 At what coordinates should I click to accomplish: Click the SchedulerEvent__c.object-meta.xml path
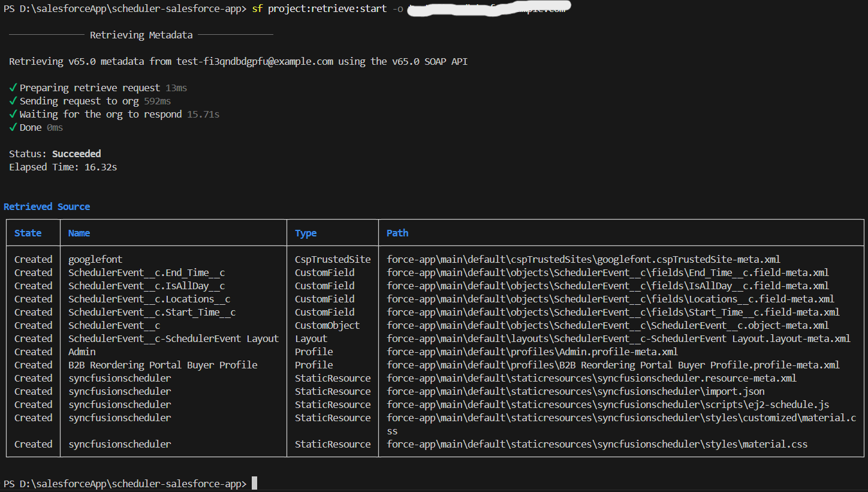point(608,325)
